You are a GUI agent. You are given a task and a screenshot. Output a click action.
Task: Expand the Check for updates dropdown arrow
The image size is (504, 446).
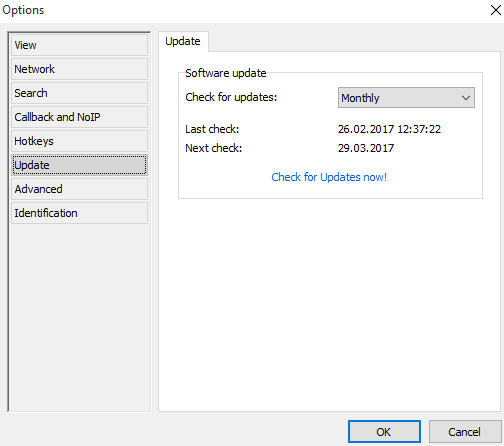[466, 98]
